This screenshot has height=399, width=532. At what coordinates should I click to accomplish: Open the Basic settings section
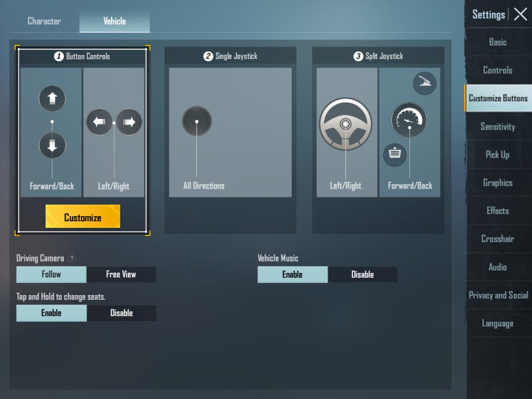point(498,42)
